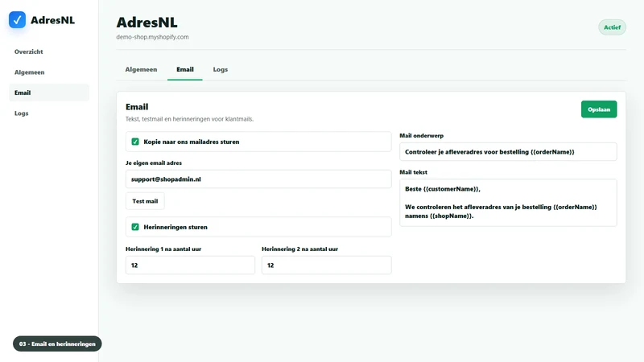
Task: Click the 03 - Email en herinneringen pill
Action: [57, 344]
